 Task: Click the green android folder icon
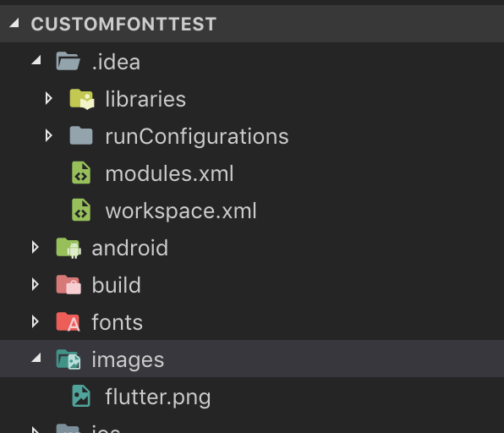pyautogui.click(x=68, y=248)
